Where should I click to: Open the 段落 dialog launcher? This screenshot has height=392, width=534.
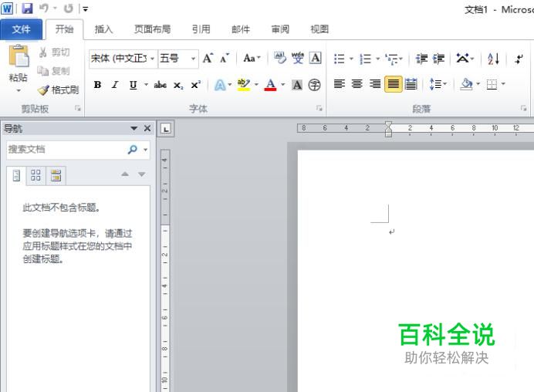pos(523,108)
